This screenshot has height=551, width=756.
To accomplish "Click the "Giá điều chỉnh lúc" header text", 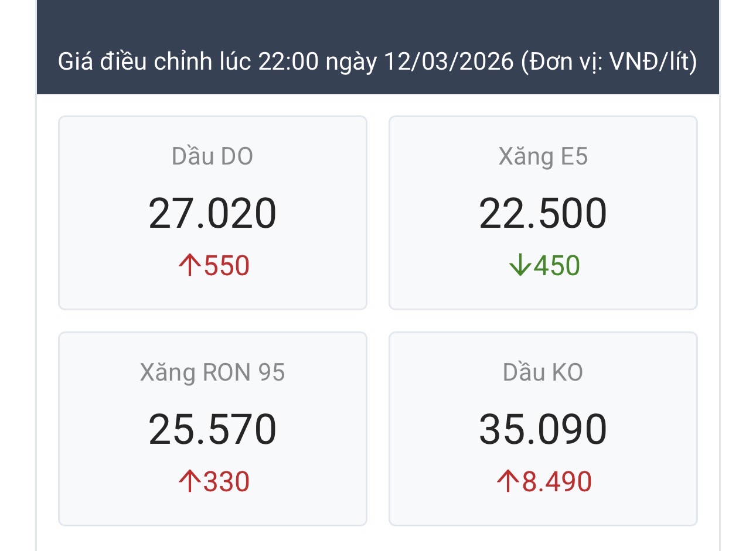I will pyautogui.click(x=154, y=61).
